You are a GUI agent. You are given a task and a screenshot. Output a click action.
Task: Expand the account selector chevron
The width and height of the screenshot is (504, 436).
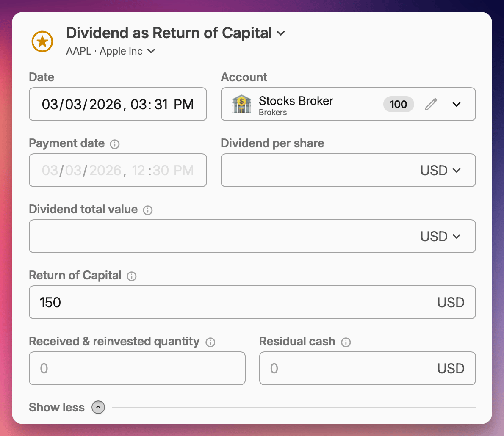tap(457, 104)
